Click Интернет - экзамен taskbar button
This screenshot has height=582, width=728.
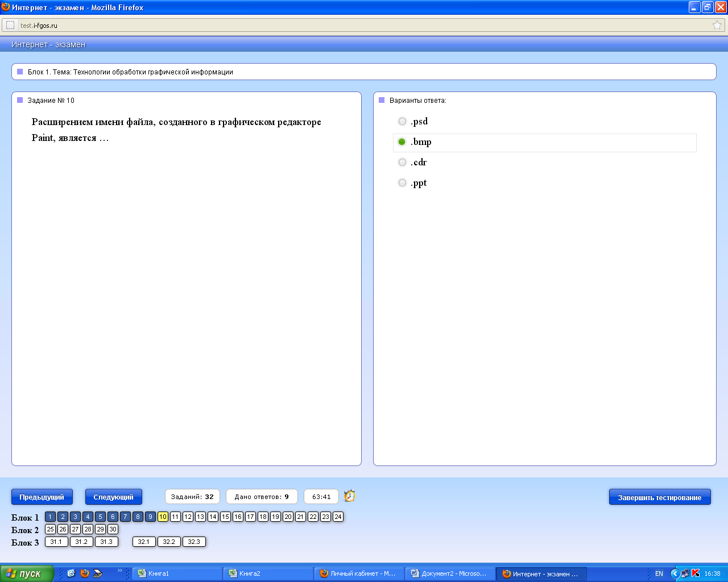541,573
